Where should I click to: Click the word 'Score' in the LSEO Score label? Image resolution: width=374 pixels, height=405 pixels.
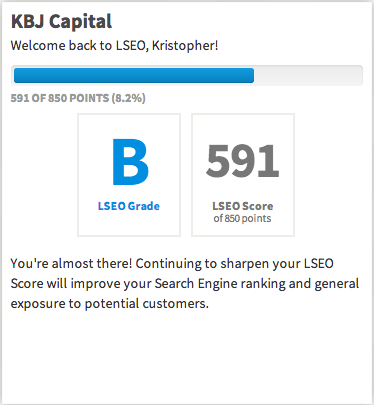[x=258, y=206]
